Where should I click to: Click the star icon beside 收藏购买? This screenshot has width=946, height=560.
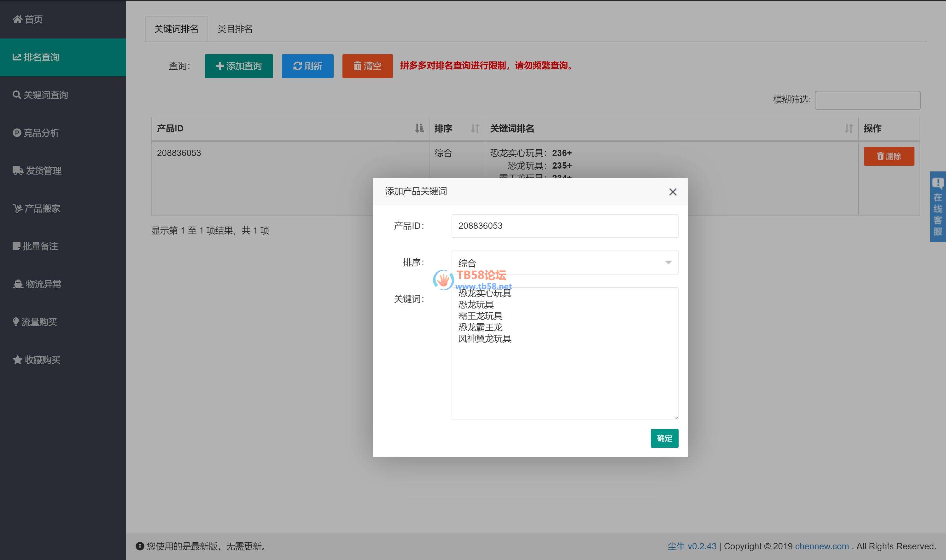click(x=17, y=360)
